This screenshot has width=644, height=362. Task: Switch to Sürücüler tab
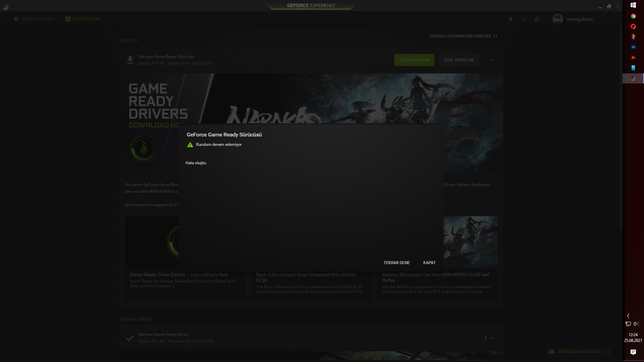[82, 19]
